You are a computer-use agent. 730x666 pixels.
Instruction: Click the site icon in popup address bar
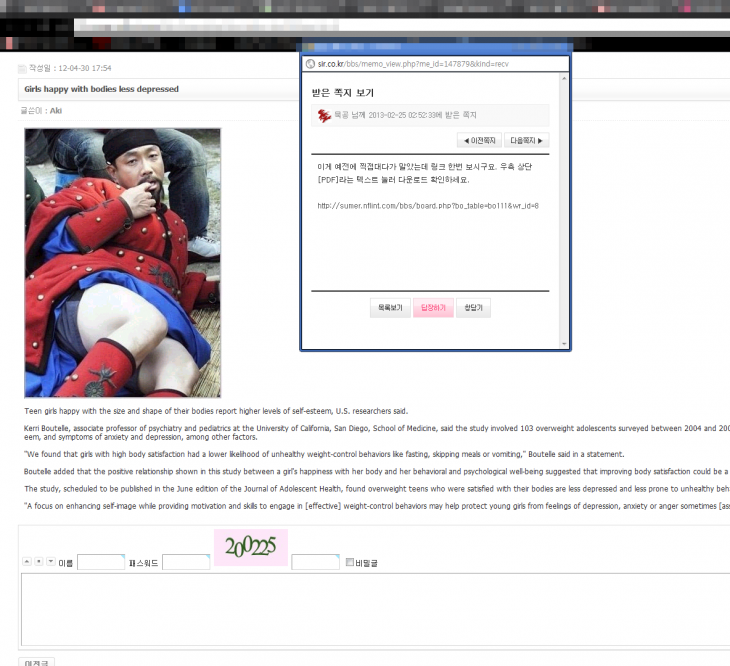coord(310,64)
